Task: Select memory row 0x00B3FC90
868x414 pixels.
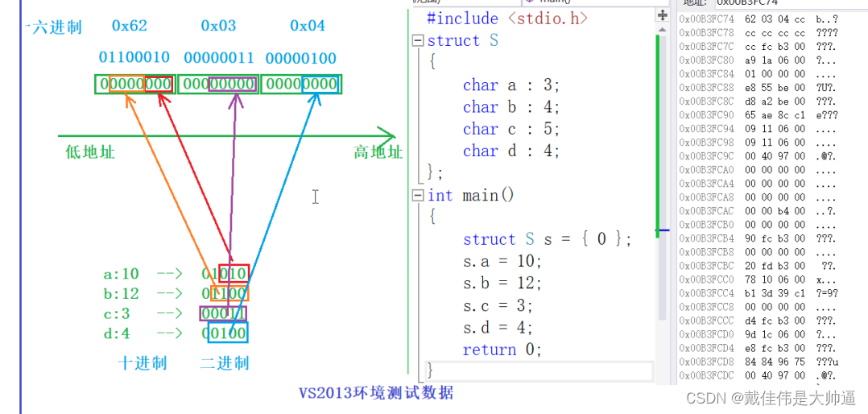Action: coord(759,115)
